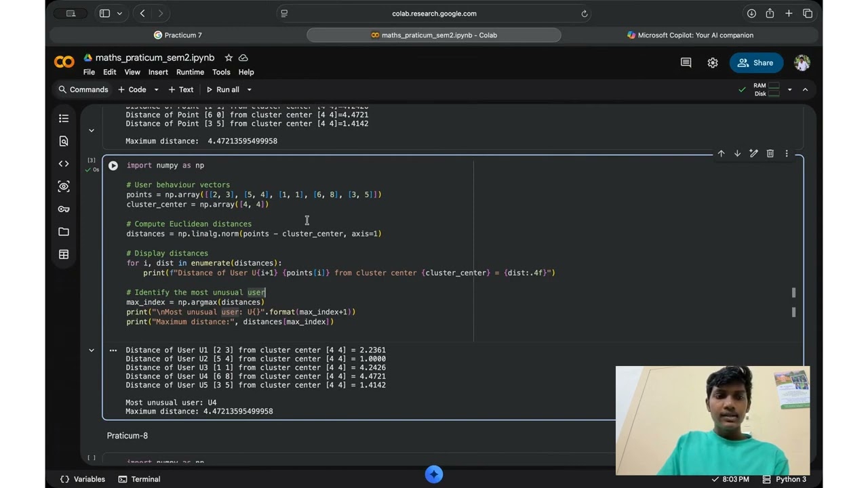Open Safari tab group dropdown
The height and width of the screenshot is (488, 868).
pos(120,14)
